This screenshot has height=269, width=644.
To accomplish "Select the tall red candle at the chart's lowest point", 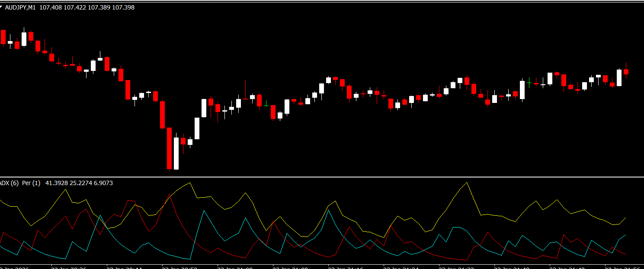I will pos(169,148).
